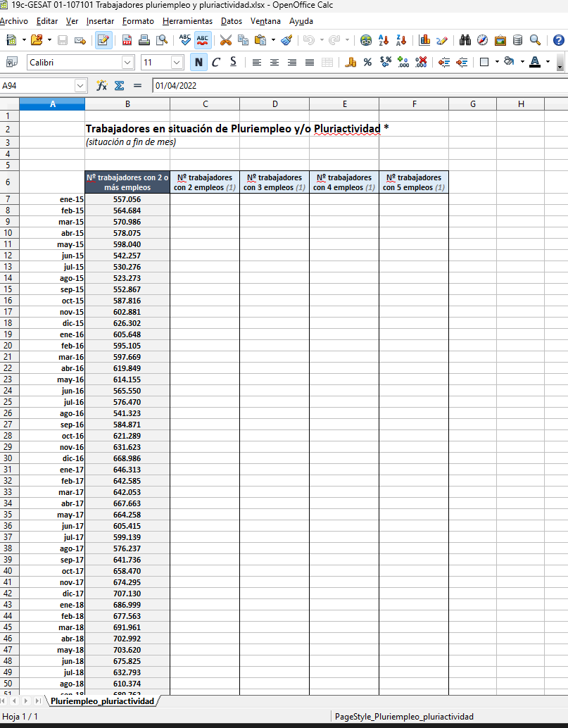The width and height of the screenshot is (568, 728).
Task: Launch the Function Wizard
Action: click(101, 85)
